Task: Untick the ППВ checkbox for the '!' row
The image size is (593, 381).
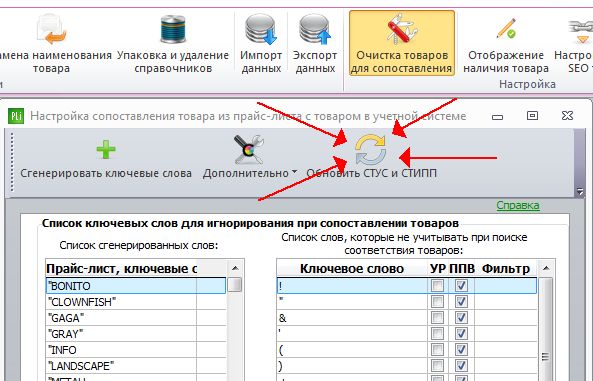Action: click(461, 285)
